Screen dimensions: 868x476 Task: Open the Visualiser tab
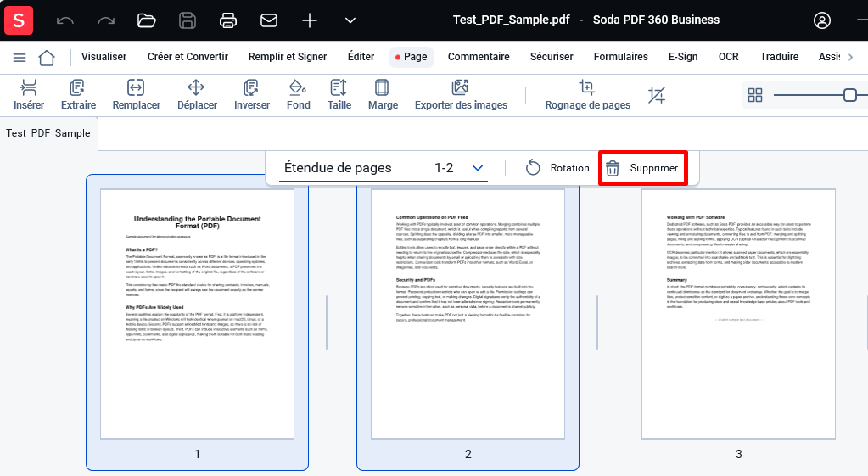(x=104, y=57)
